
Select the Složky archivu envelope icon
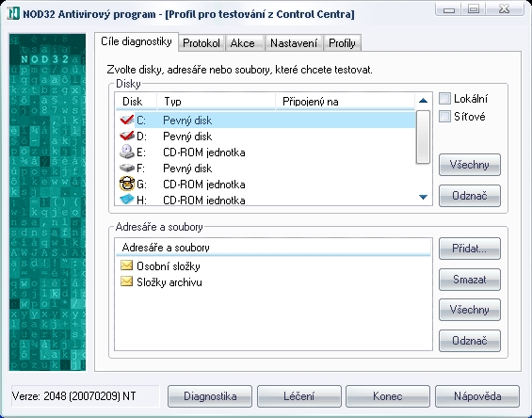click(126, 281)
